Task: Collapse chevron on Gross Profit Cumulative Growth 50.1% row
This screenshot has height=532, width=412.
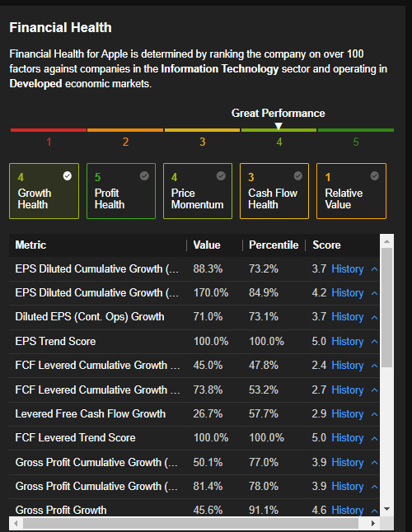Action: pyautogui.click(x=374, y=463)
